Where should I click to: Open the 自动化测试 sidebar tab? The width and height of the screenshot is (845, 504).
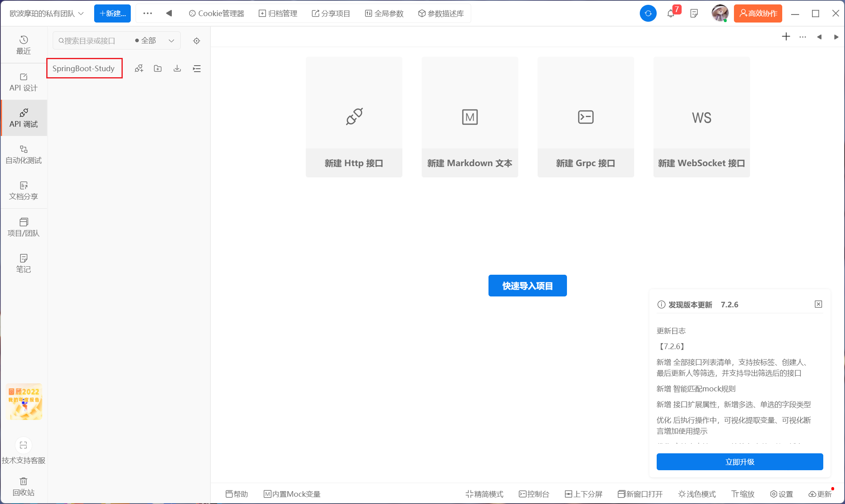(23, 154)
